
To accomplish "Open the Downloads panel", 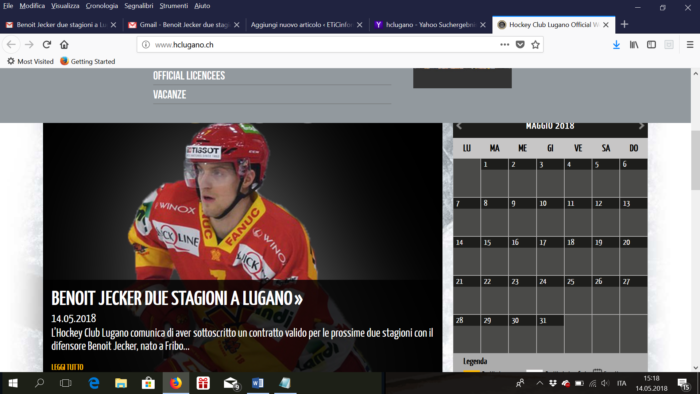I will pyautogui.click(x=616, y=45).
